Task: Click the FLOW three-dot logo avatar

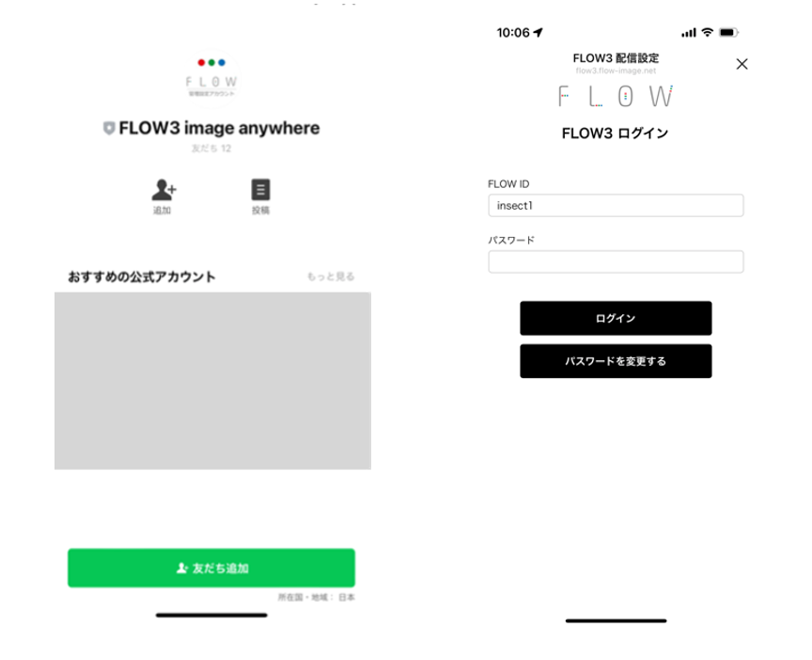Action: [211, 75]
